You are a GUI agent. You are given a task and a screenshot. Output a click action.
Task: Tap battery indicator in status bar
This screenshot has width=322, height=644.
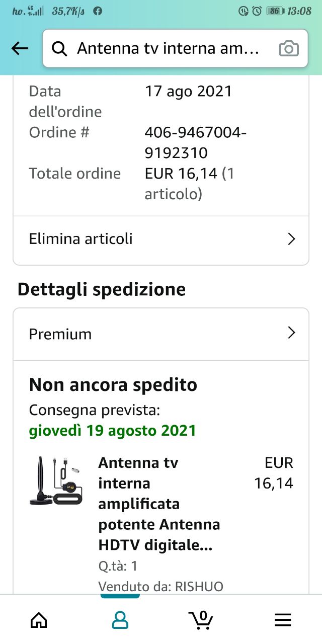274,11
